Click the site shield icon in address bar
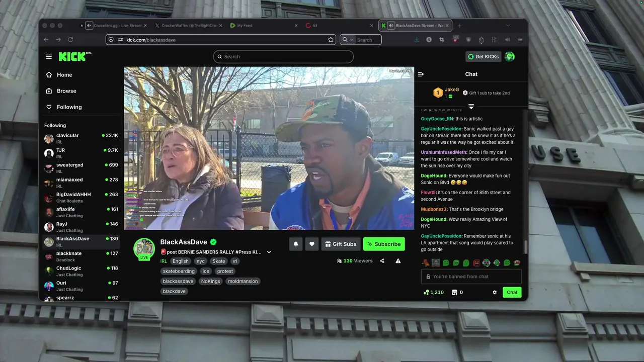The height and width of the screenshot is (362, 644). click(111, 40)
